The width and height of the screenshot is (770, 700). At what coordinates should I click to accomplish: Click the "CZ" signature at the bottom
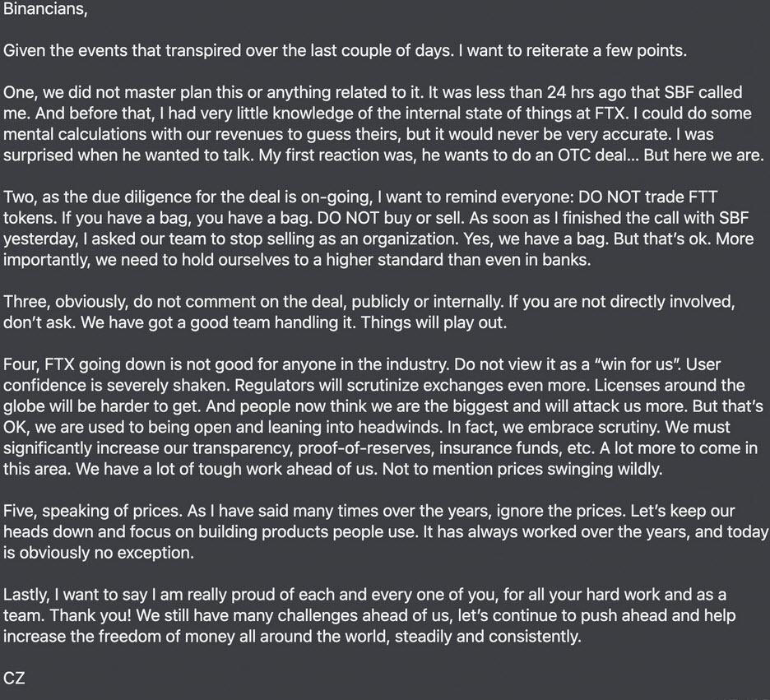[14, 679]
